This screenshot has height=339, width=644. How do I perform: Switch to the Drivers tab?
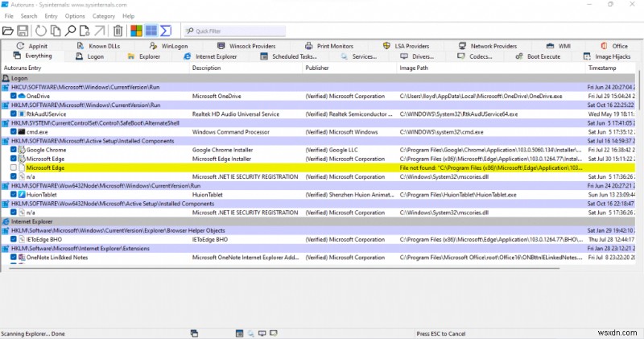[x=417, y=56]
